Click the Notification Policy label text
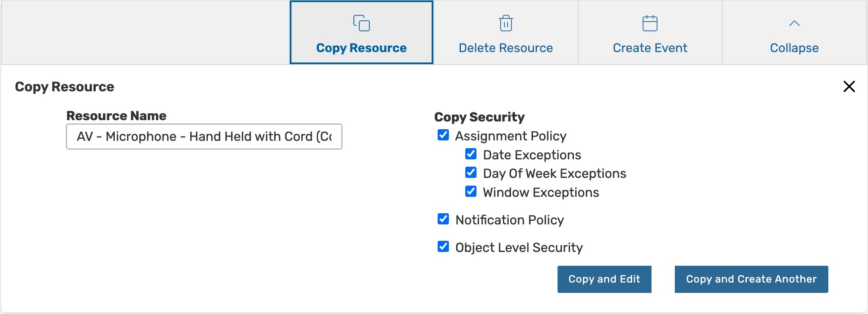Screen dimensions: 868x314 point(509,220)
